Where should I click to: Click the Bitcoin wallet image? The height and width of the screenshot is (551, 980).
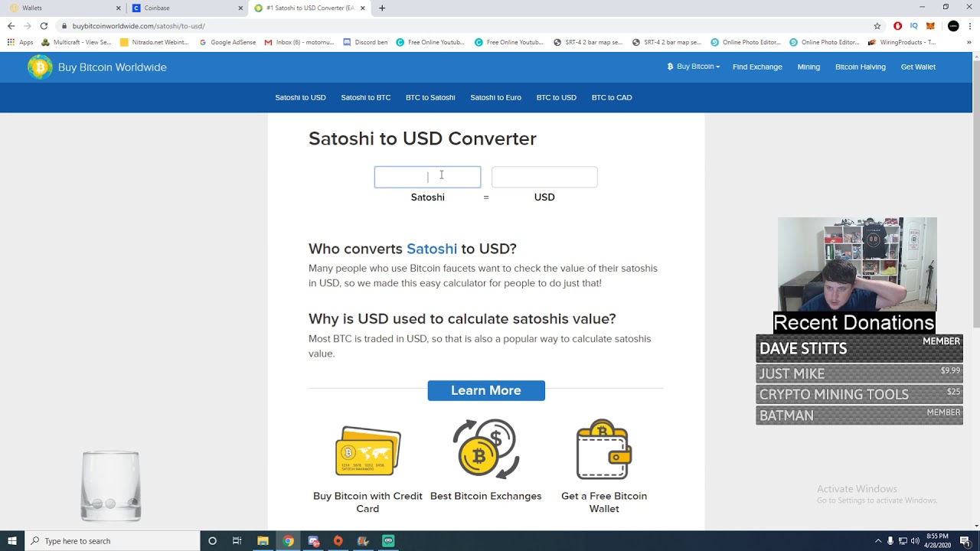[x=604, y=449]
